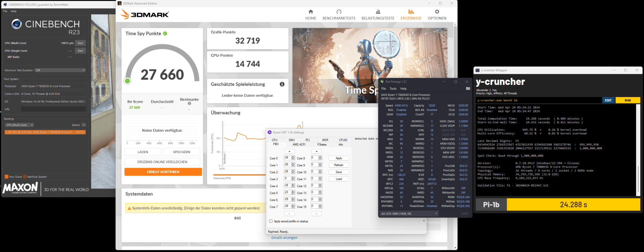Click 3DMark vertical scrollbar
This screenshot has height=252, width=644.
[x=455, y=136]
